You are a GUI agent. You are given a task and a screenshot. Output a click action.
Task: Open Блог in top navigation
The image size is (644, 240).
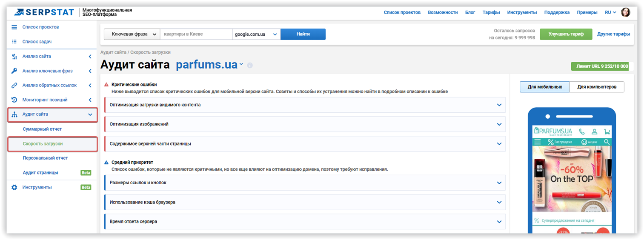tap(470, 12)
